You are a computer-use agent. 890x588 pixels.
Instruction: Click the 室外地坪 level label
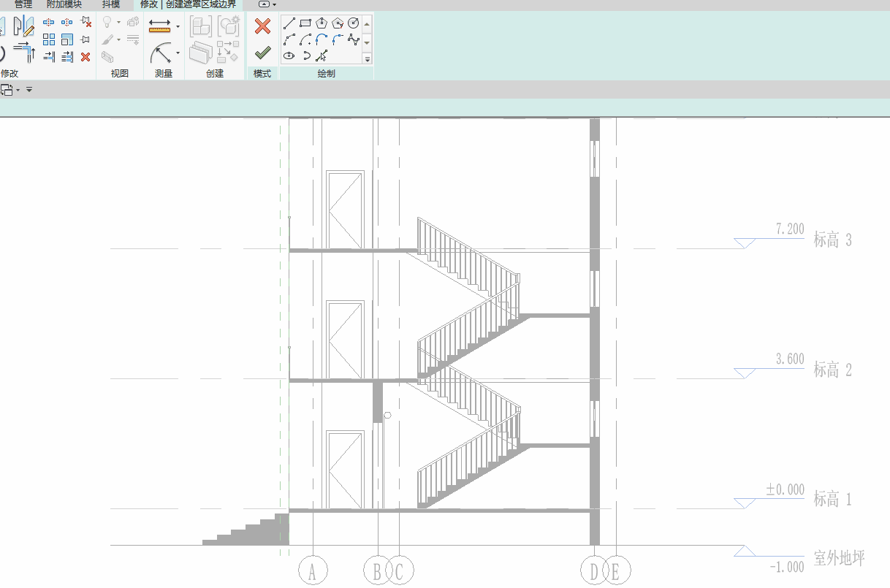pyautogui.click(x=839, y=560)
